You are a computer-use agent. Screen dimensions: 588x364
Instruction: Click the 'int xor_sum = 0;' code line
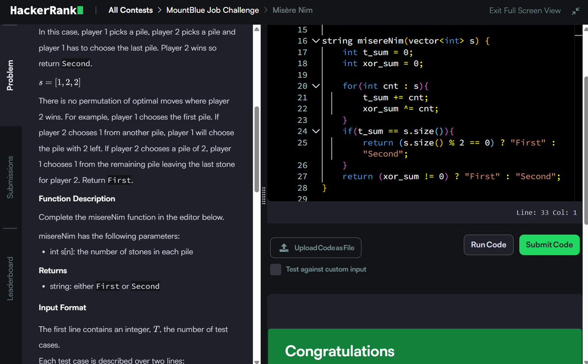[383, 64]
